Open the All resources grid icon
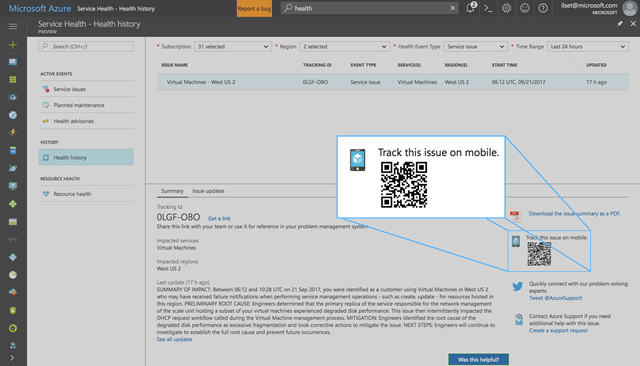 click(13, 80)
